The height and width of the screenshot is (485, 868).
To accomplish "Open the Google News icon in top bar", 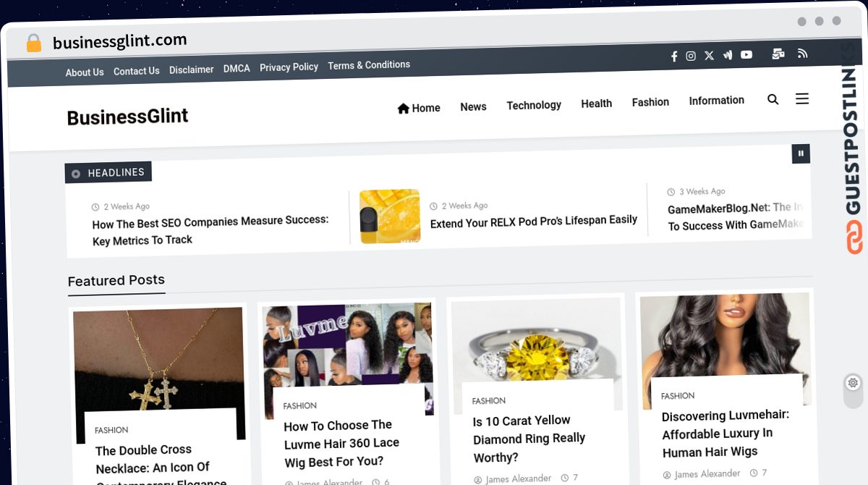I will pyautogui.click(x=728, y=55).
